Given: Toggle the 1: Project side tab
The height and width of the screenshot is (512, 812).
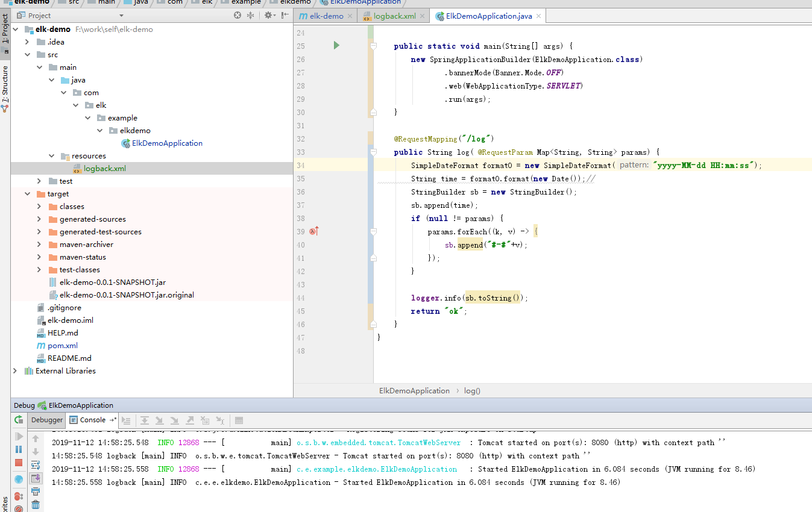Looking at the screenshot, I should tap(5, 34).
